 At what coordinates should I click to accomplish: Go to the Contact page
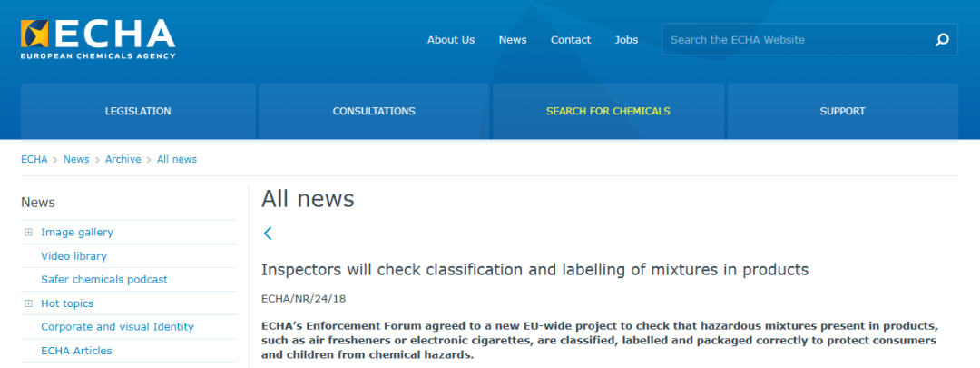coord(571,40)
